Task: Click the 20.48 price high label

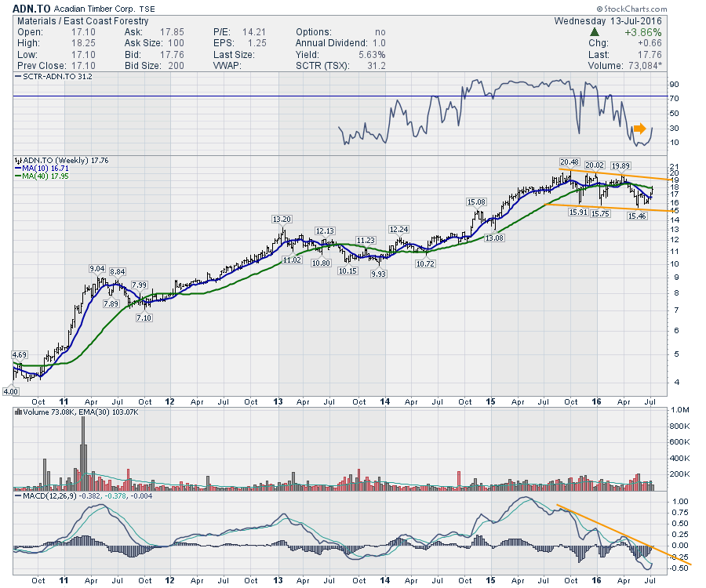Action: click(570, 162)
